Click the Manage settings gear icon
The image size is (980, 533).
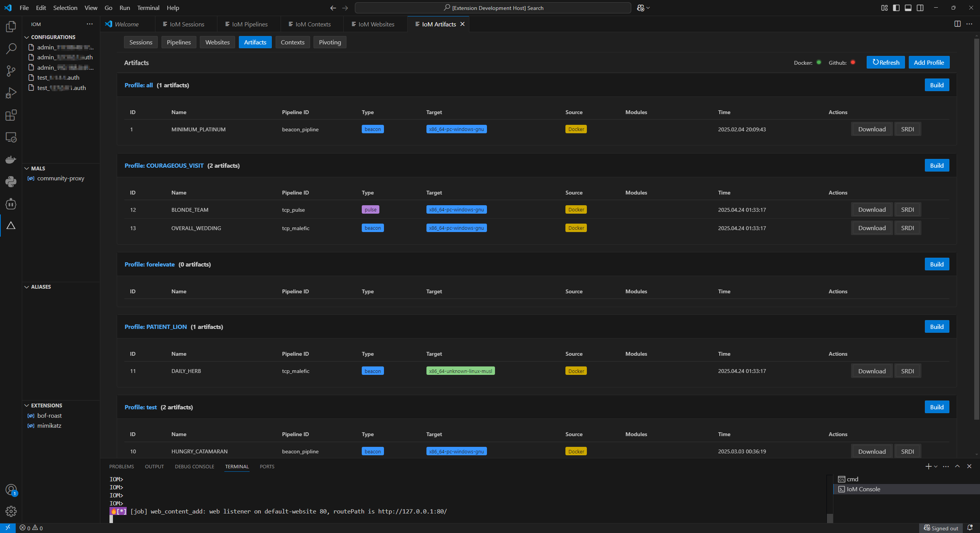click(x=11, y=511)
